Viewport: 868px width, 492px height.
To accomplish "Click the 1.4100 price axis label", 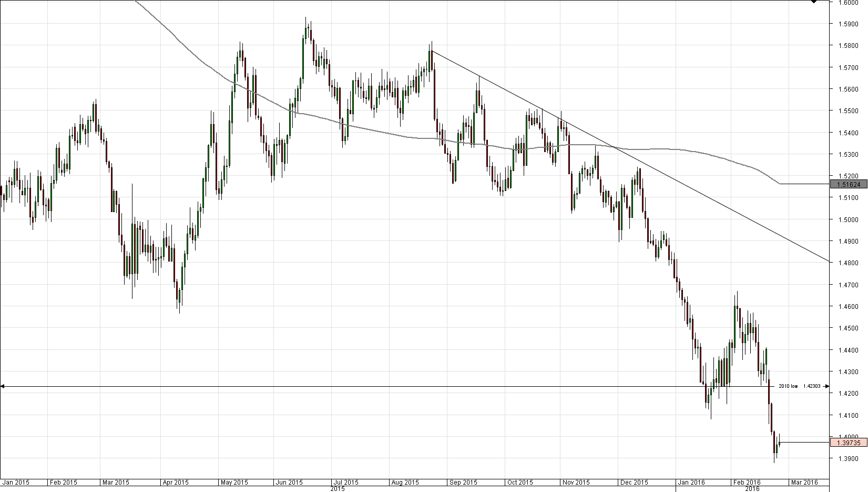I will click(849, 416).
